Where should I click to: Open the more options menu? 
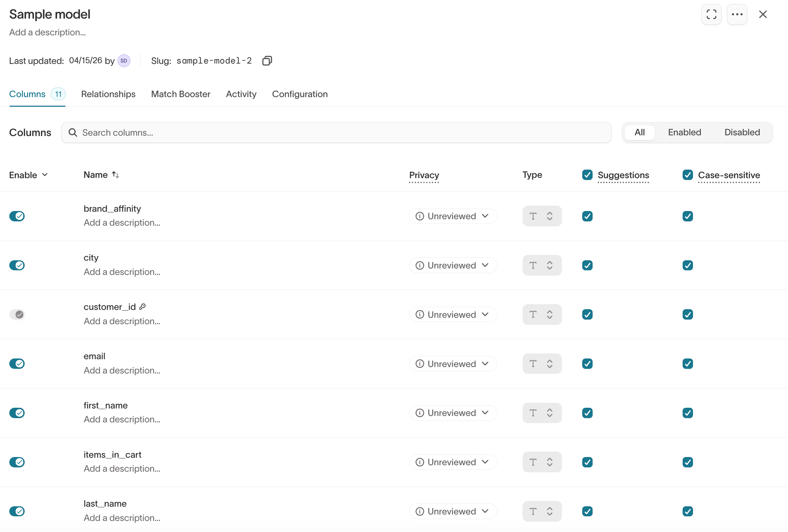tap(737, 14)
